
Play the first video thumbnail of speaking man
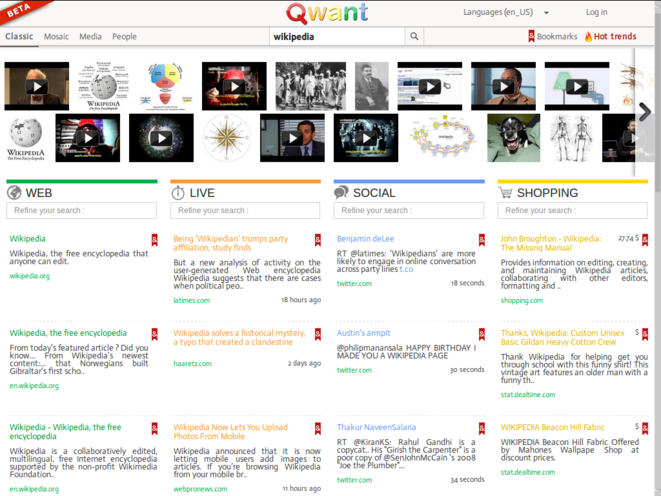(37, 86)
